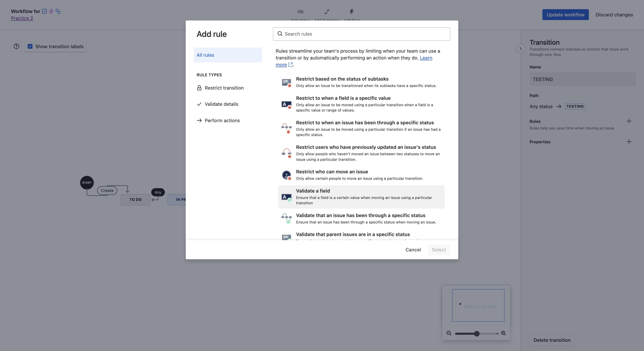Click the subtask issue type icon in header
This screenshot has height=351, width=644.
point(58,11)
